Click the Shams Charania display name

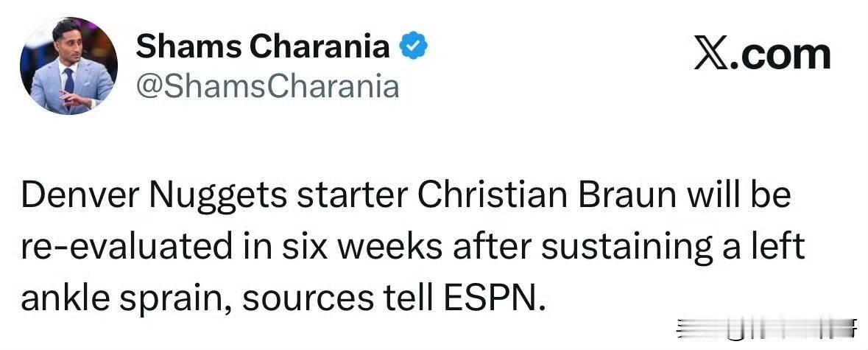[262, 48]
